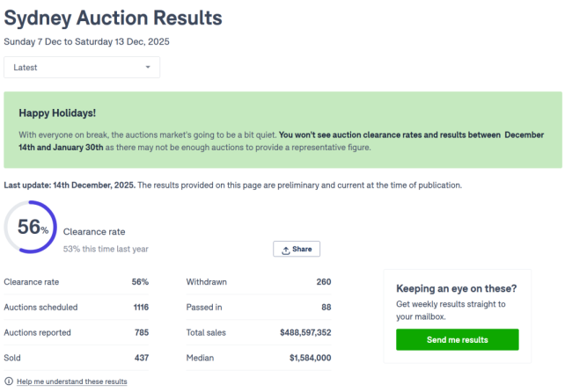
Task: Click the Auctions reported value 785
Action: click(141, 332)
